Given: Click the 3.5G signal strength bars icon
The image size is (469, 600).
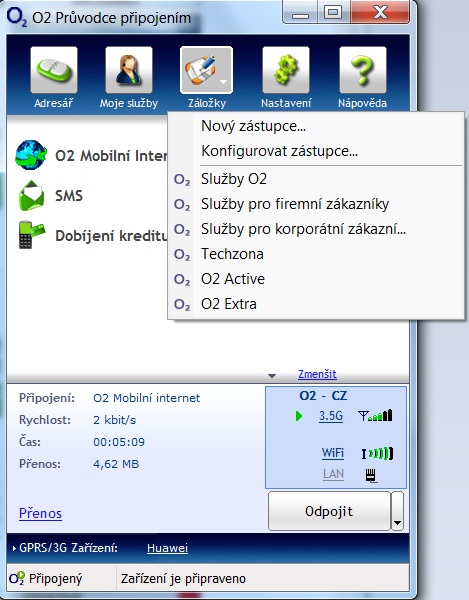Looking at the screenshot, I should [375, 415].
